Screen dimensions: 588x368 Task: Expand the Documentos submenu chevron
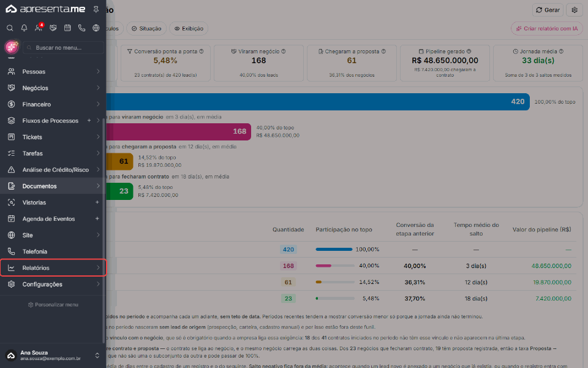98,186
